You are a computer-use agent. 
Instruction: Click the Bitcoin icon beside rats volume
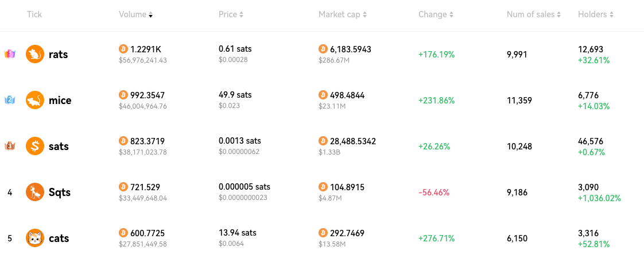point(123,49)
